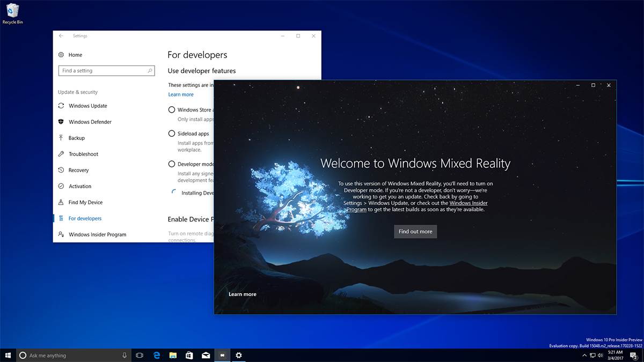Image resolution: width=644 pixels, height=362 pixels.
Task: Click the Home gear icon in Settings
Action: pos(61,55)
